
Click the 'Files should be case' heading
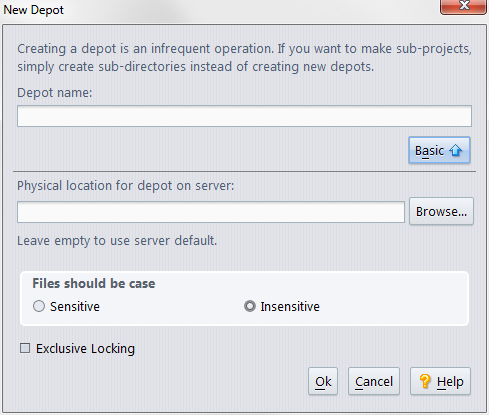[94, 283]
